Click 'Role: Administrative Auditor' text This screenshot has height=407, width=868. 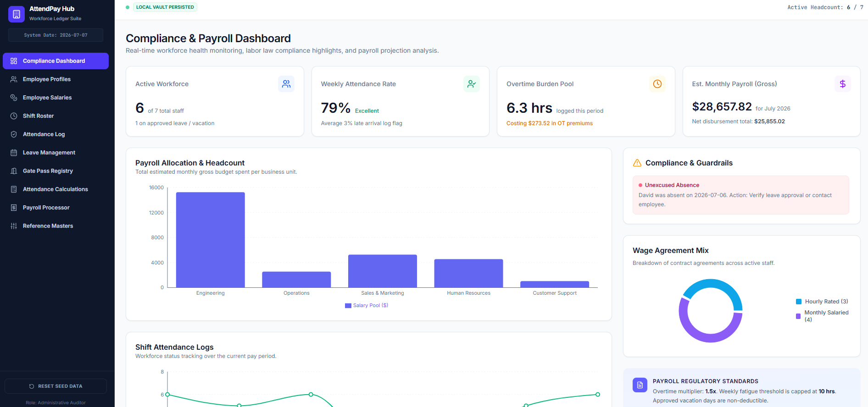(56, 403)
